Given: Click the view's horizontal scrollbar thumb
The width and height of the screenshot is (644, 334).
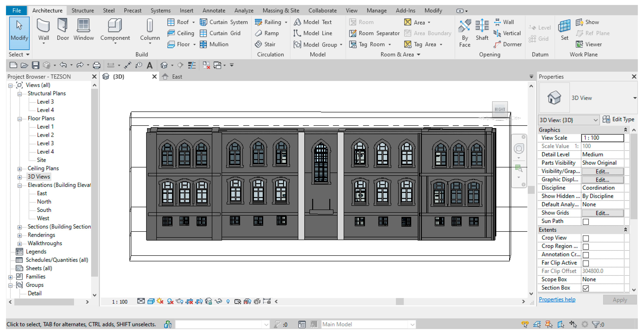Looking at the screenshot, I should click(400, 301).
